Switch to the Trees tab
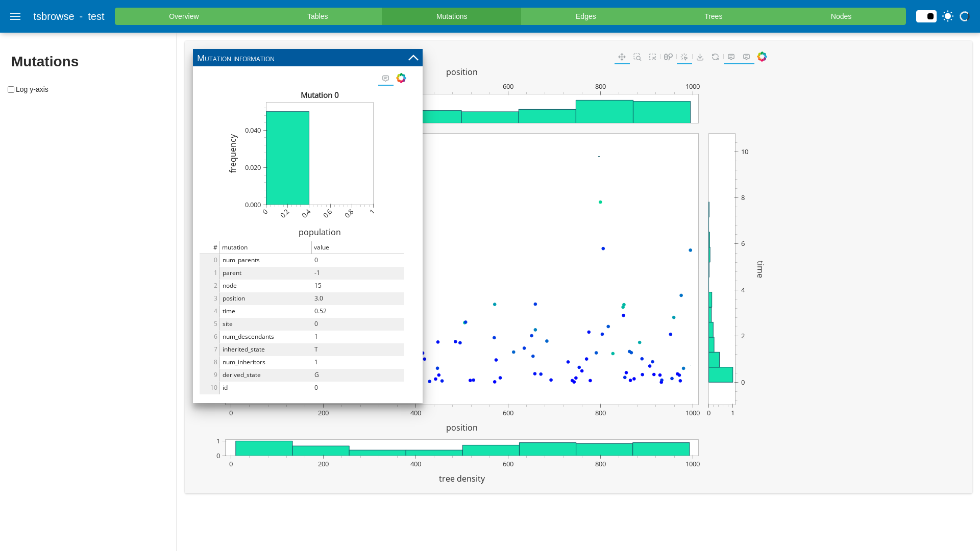The height and width of the screenshot is (551, 980). pos(713,16)
